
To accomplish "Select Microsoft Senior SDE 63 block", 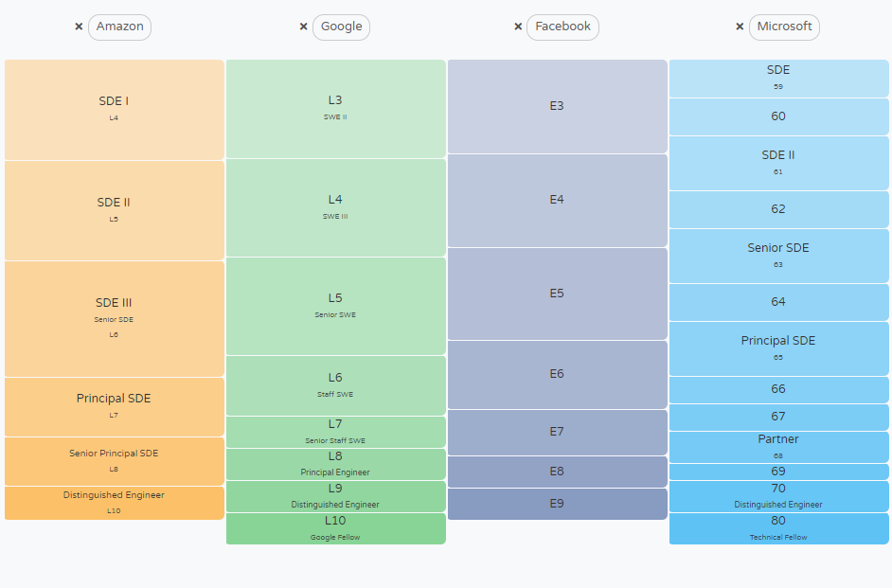I will point(778,256).
